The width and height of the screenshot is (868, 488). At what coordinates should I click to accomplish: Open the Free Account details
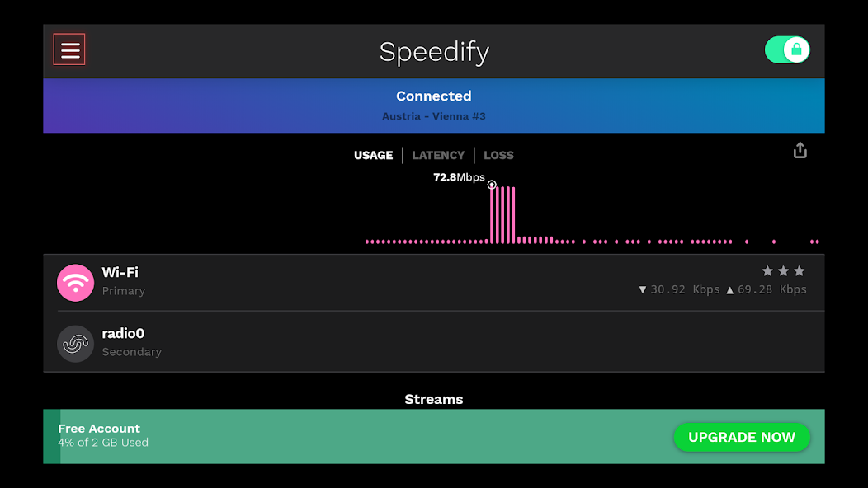point(99,429)
